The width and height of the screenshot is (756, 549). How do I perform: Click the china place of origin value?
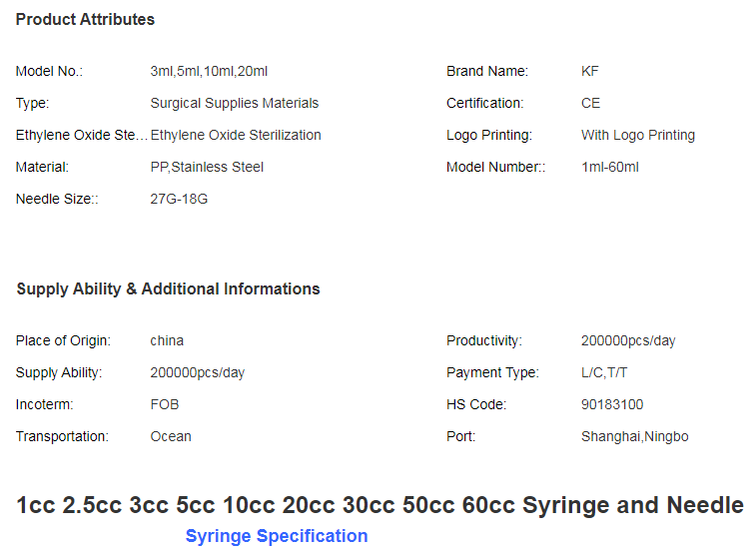point(167,340)
